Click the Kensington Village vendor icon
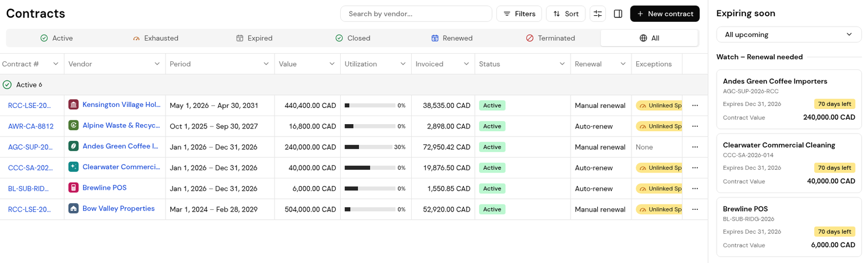 point(73,105)
